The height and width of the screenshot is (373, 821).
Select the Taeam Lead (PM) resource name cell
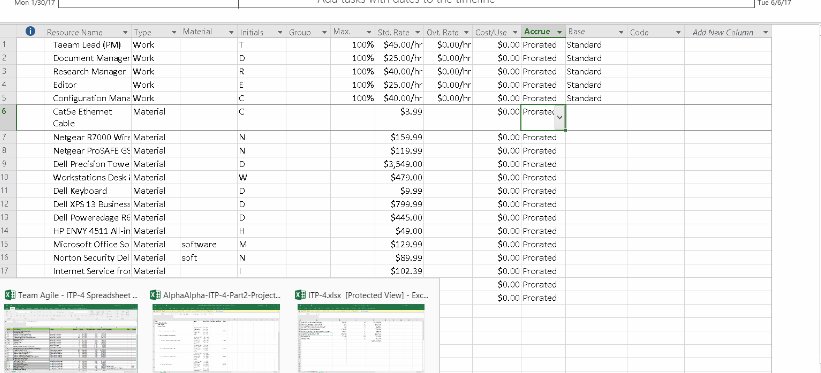[x=87, y=45]
